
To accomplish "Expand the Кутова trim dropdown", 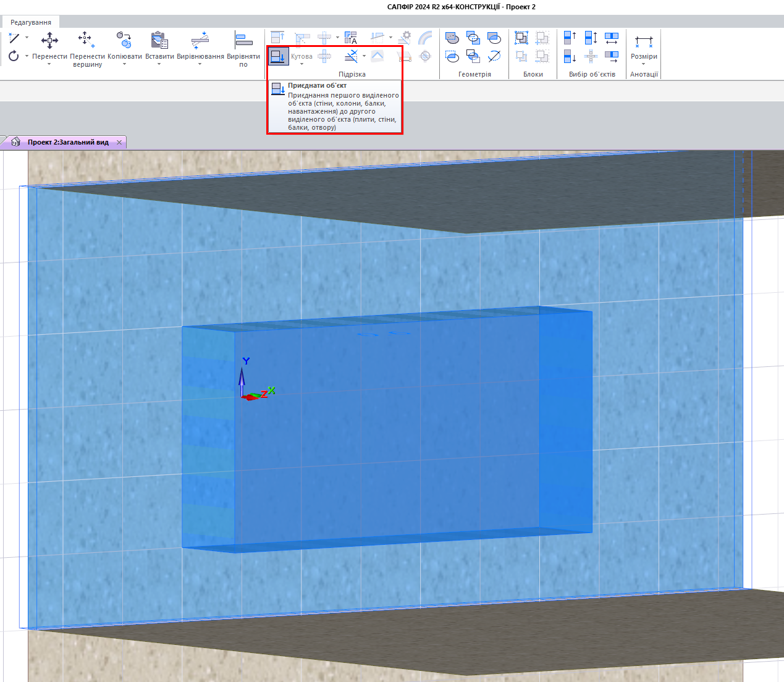I will point(301,64).
